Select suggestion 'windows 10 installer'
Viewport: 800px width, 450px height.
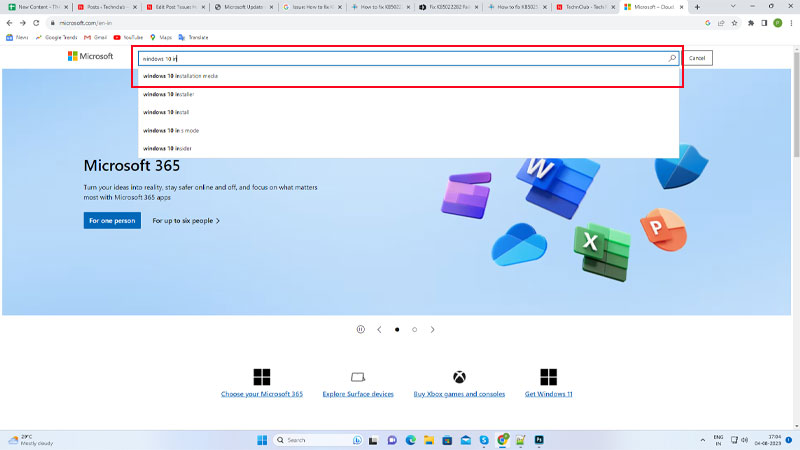408,94
